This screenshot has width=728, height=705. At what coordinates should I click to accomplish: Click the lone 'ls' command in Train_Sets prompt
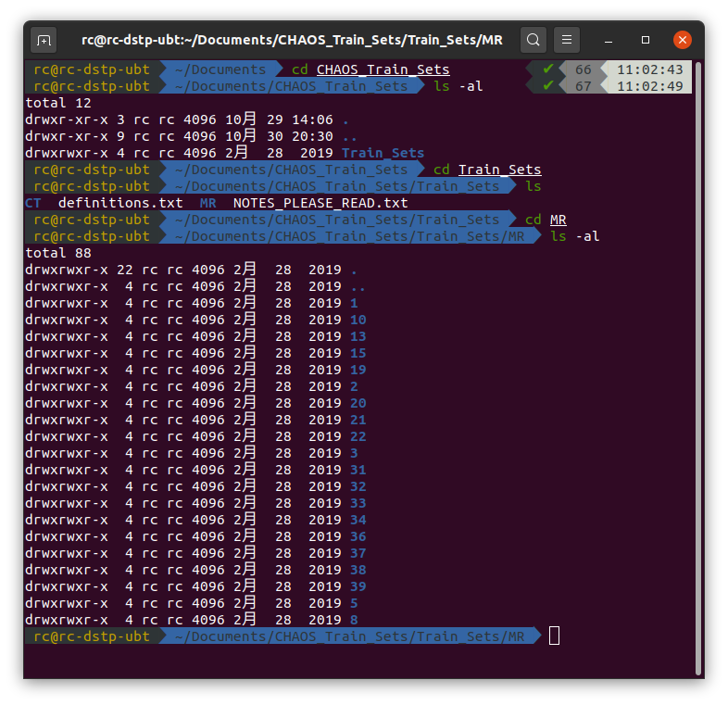click(533, 186)
